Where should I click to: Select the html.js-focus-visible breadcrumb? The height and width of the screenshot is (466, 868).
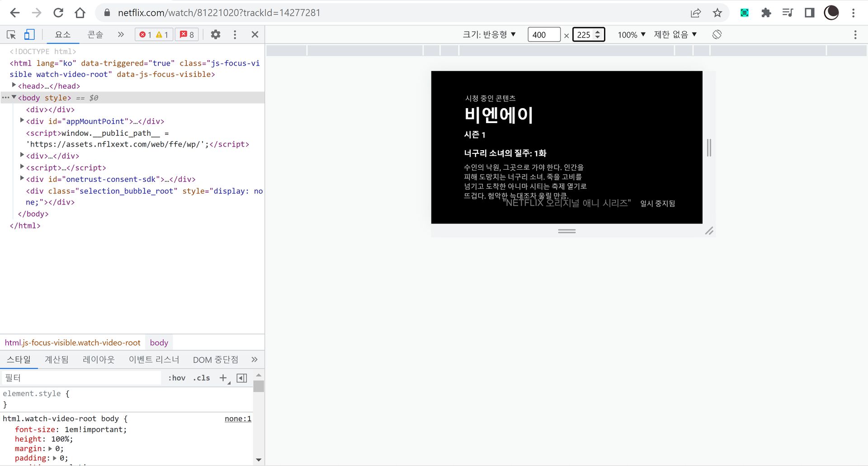[72, 342]
